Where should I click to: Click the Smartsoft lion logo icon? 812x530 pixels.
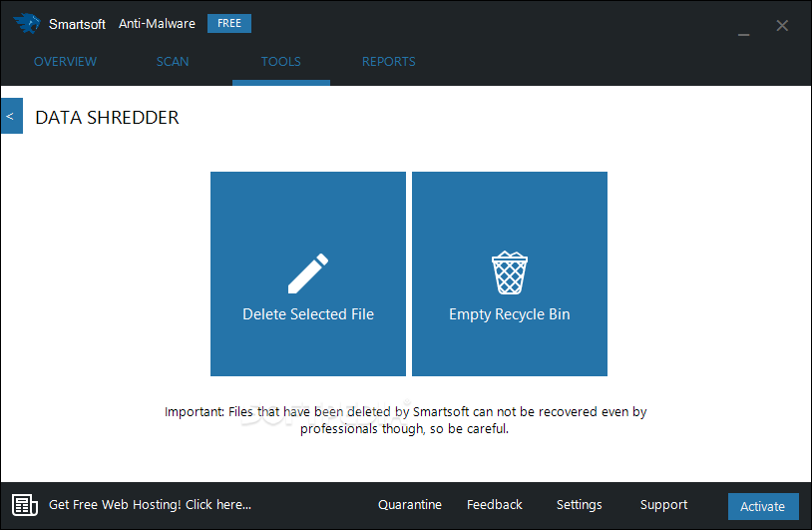(x=27, y=23)
